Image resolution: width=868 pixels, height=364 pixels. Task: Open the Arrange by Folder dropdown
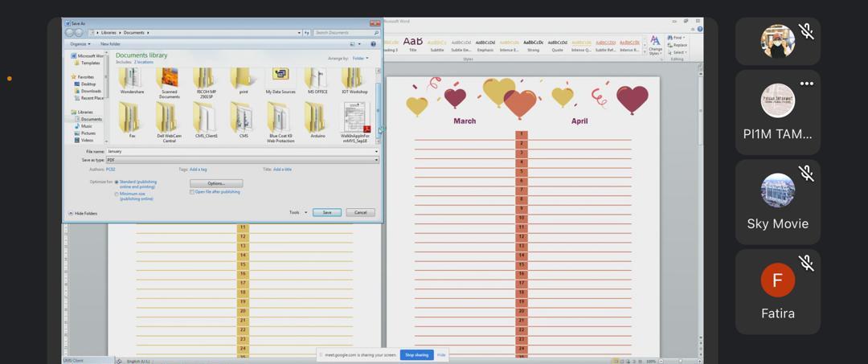(360, 58)
